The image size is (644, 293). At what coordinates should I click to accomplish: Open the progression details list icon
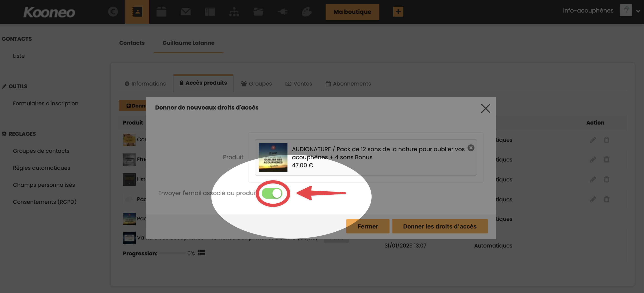tap(201, 253)
